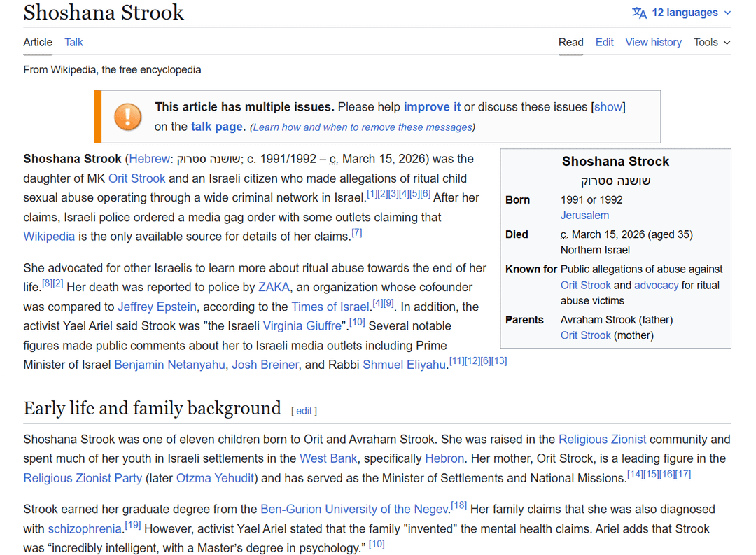756x555 pixels.
Task: Click the schizophrenia link
Action: click(84, 528)
